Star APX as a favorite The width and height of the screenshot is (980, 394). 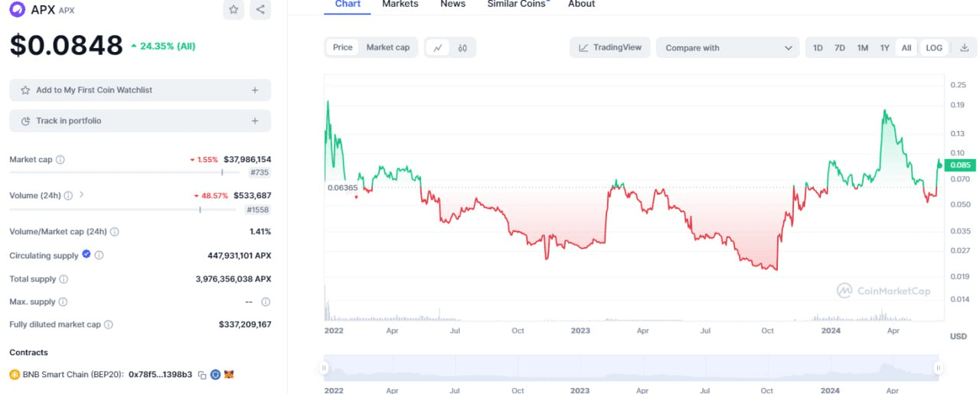234,9
